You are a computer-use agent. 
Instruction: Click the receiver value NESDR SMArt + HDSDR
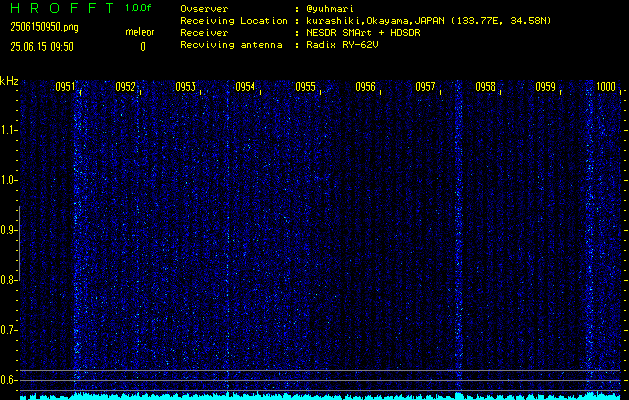coord(363,32)
